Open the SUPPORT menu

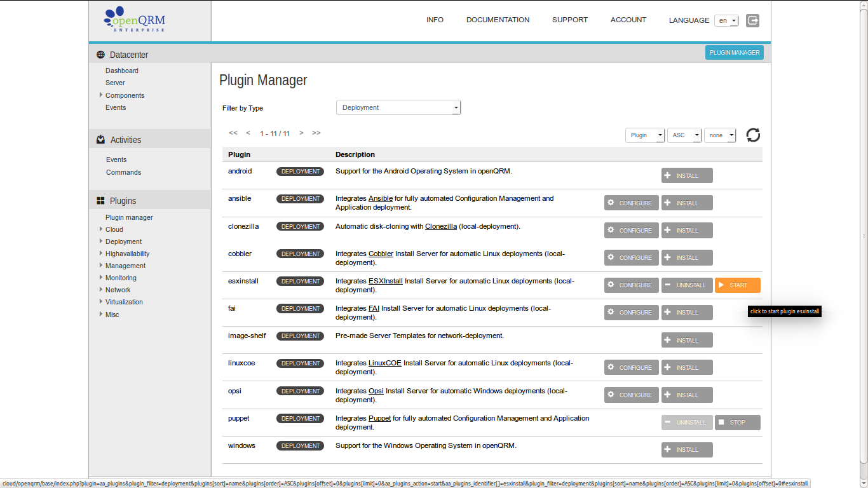(570, 20)
